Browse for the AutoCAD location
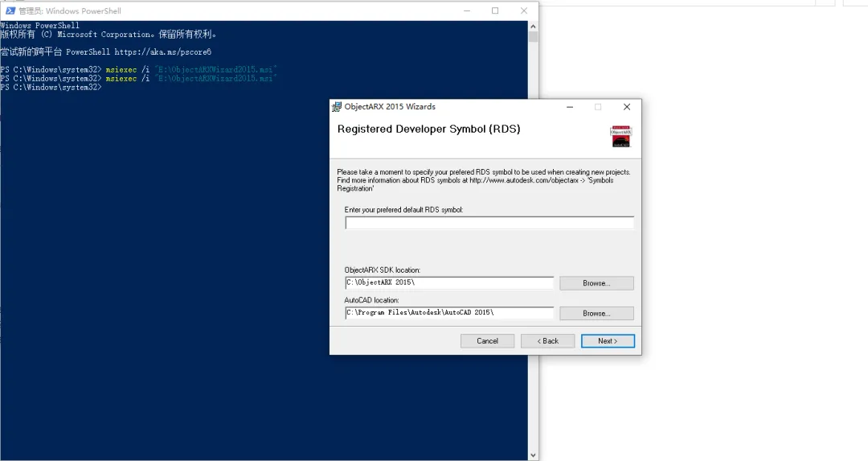This screenshot has width=868, height=461. (x=596, y=313)
